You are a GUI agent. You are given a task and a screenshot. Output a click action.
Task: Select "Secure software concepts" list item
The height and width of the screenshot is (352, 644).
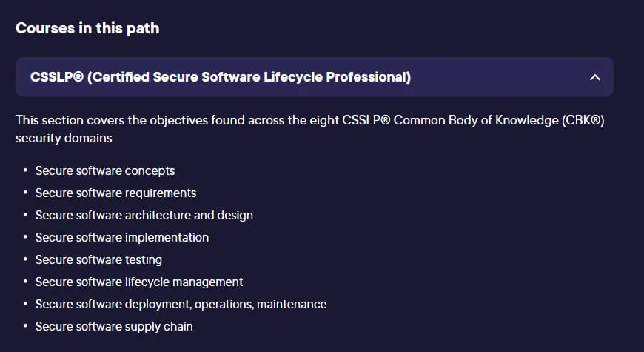tap(105, 170)
